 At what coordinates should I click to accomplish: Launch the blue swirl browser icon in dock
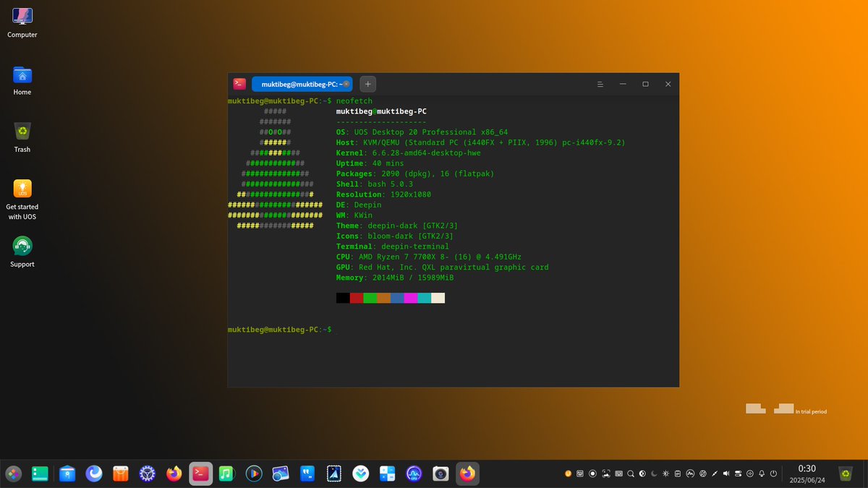[x=94, y=474]
